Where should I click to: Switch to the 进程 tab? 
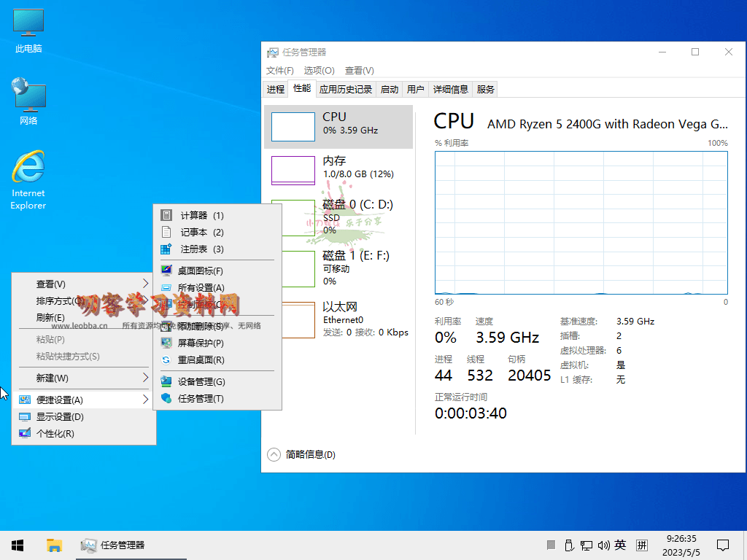click(x=275, y=88)
